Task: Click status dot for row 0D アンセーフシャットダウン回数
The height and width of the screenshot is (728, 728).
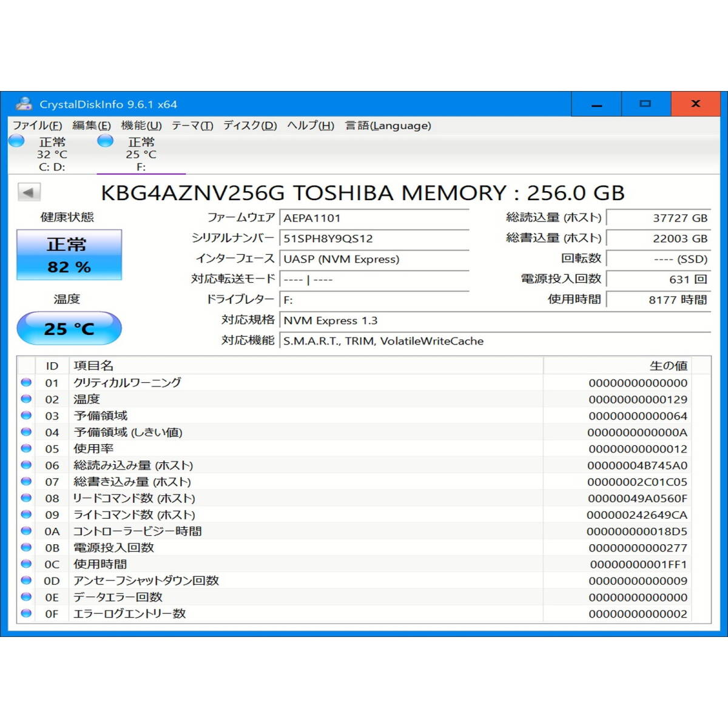Action: coord(26,580)
